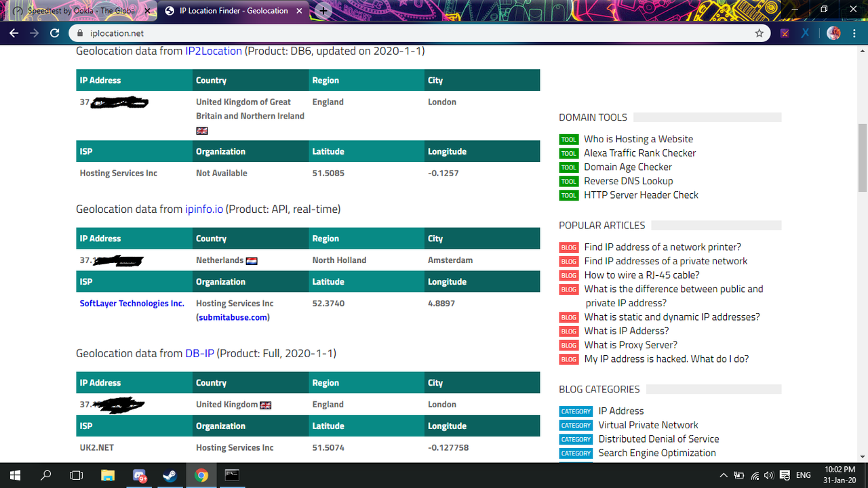The width and height of the screenshot is (868, 488).
Task: Browse the Distributed Denial of Service category
Action: click(658, 439)
